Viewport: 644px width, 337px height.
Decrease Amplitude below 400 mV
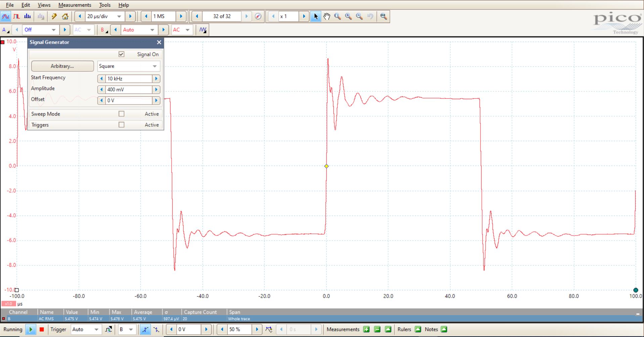click(101, 89)
